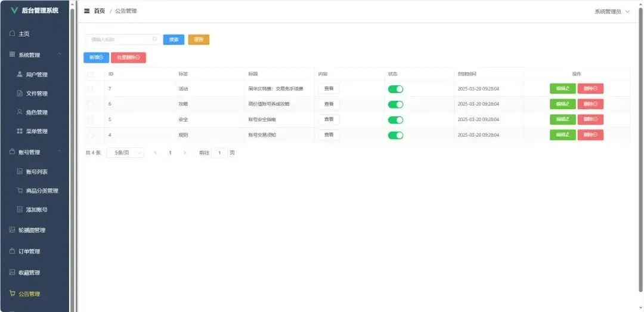This screenshot has width=644, height=312.
Task: Click the document icon beside 文件管理
Action: point(20,93)
